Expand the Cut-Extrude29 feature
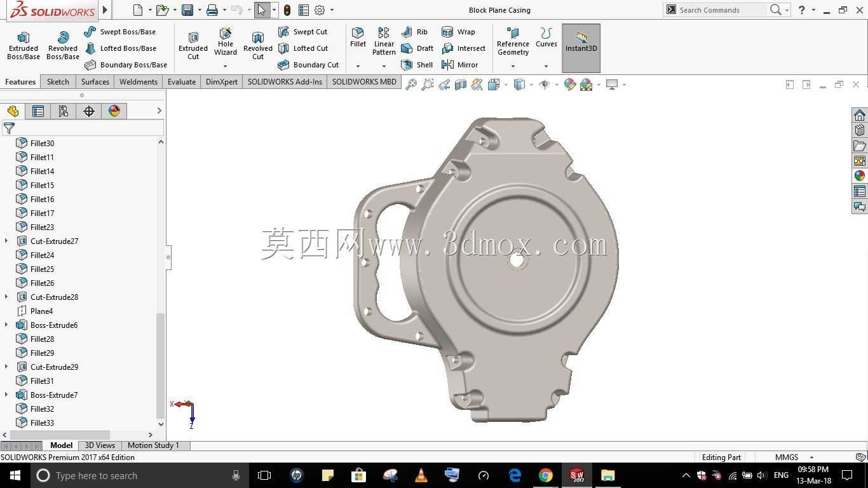This screenshot has height=488, width=868. [6, 367]
